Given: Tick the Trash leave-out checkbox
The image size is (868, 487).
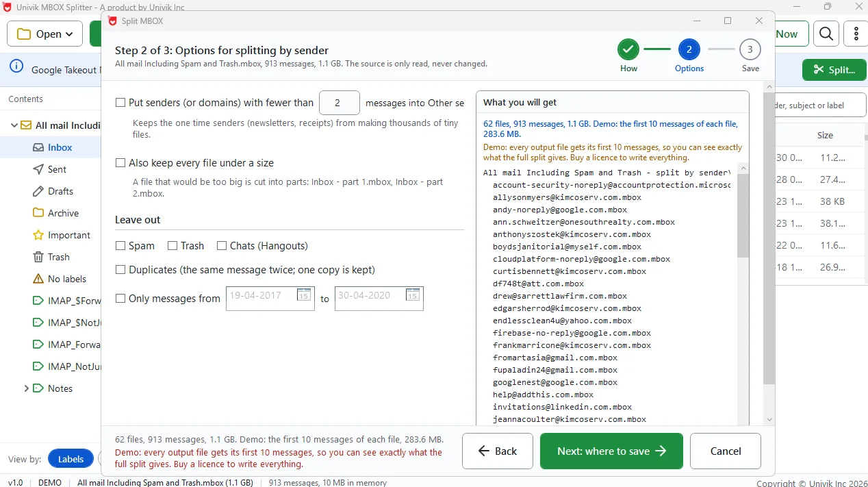Looking at the screenshot, I should click(173, 246).
